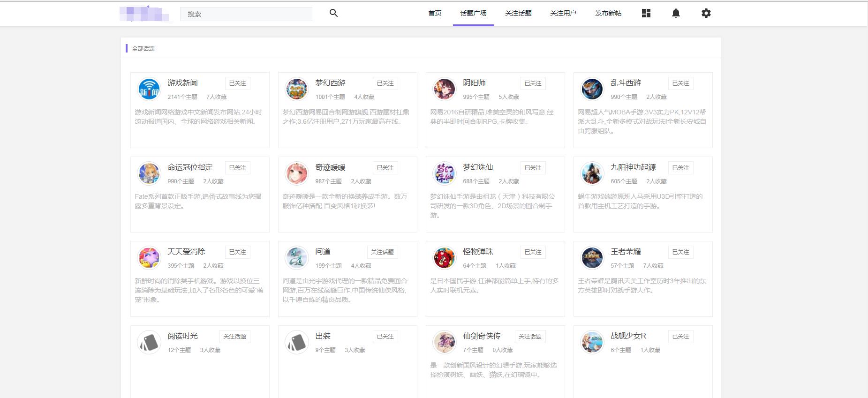Click 7人收藏 under 王者荣耀
Screen dimensions: 868x398
click(x=653, y=266)
